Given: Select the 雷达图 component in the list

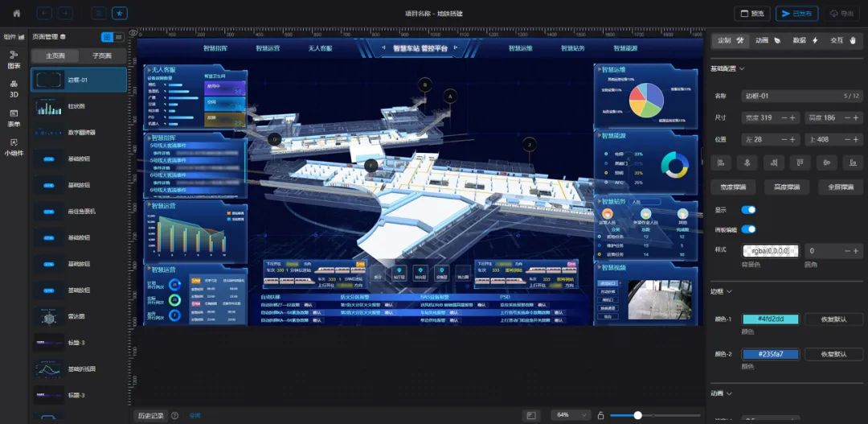Looking at the screenshot, I should tap(79, 317).
